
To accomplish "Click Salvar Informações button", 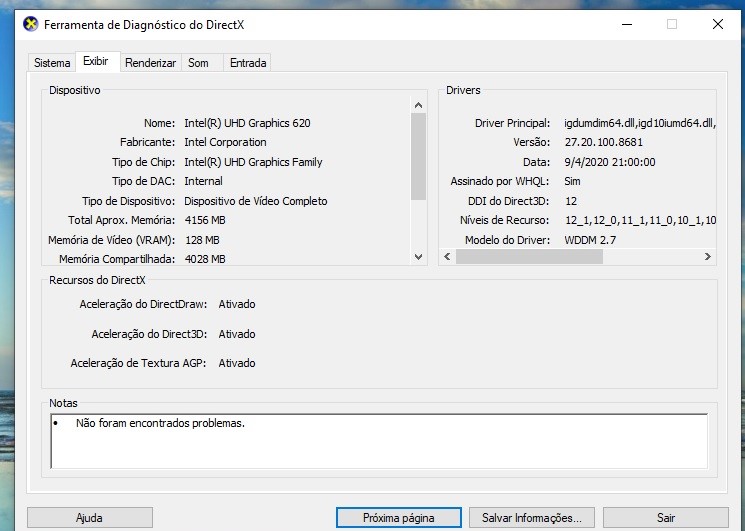I will [532, 517].
